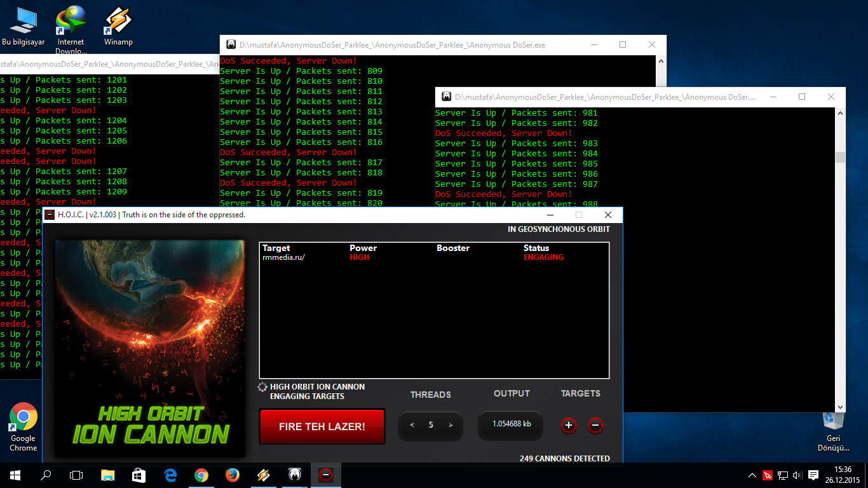Screen dimensions: 868x488
Task: Maximize the middle Anonymous DoSer.exe window
Action: [623, 45]
